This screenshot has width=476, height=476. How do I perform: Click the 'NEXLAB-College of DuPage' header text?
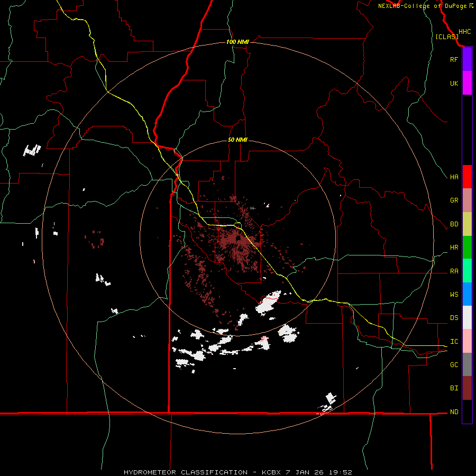[x=422, y=6]
